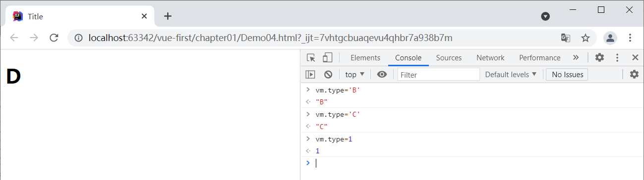
Task: Show the console sidebar panel
Action: (310, 75)
